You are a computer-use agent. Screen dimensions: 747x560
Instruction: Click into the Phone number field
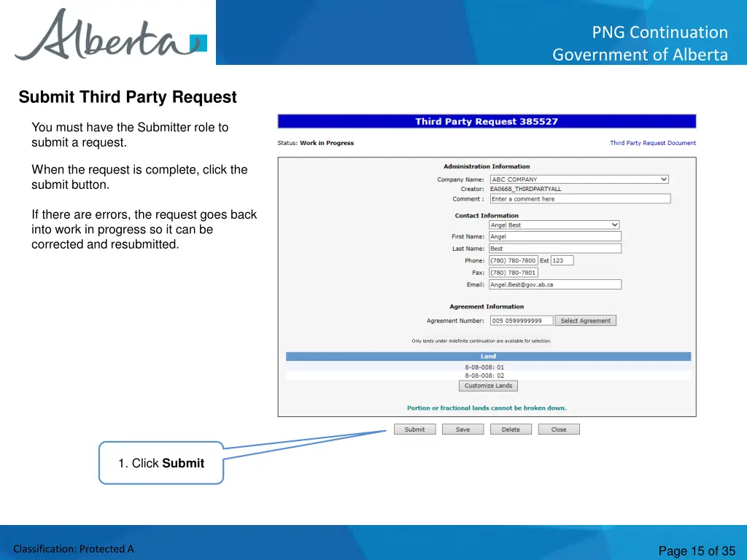(513, 260)
